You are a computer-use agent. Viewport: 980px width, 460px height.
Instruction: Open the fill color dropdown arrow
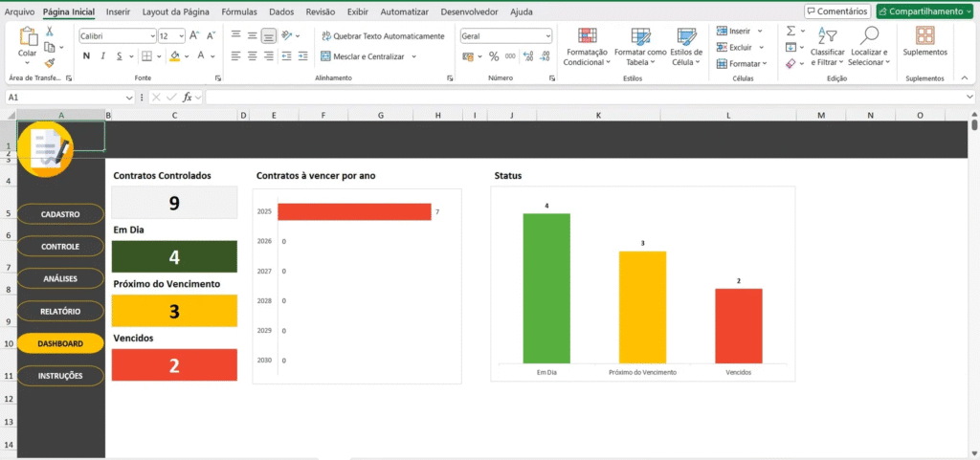[x=186, y=56]
